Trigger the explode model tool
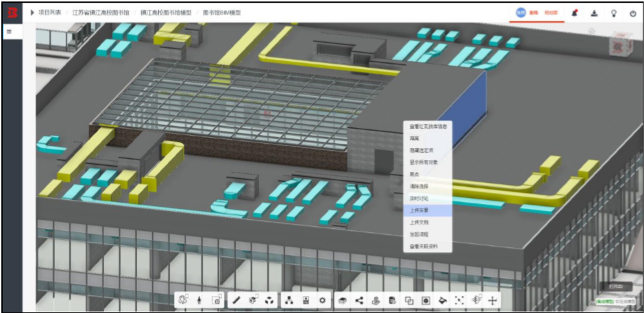The image size is (644, 313). tap(269, 300)
